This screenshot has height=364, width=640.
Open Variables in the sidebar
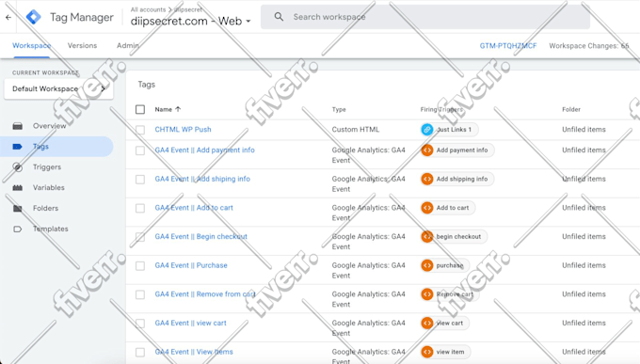pyautogui.click(x=49, y=188)
